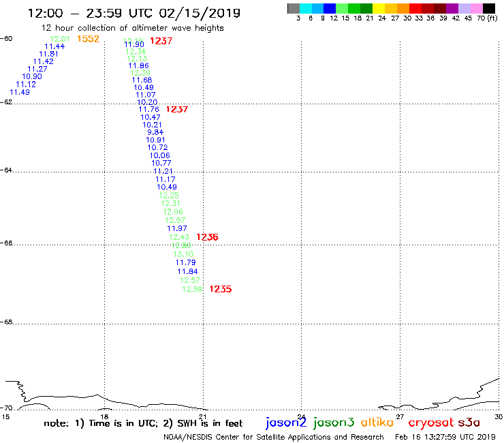Click the note about UTC time and SWH feet
Image resolution: width=504 pixels, height=443 pixels.
(143, 423)
